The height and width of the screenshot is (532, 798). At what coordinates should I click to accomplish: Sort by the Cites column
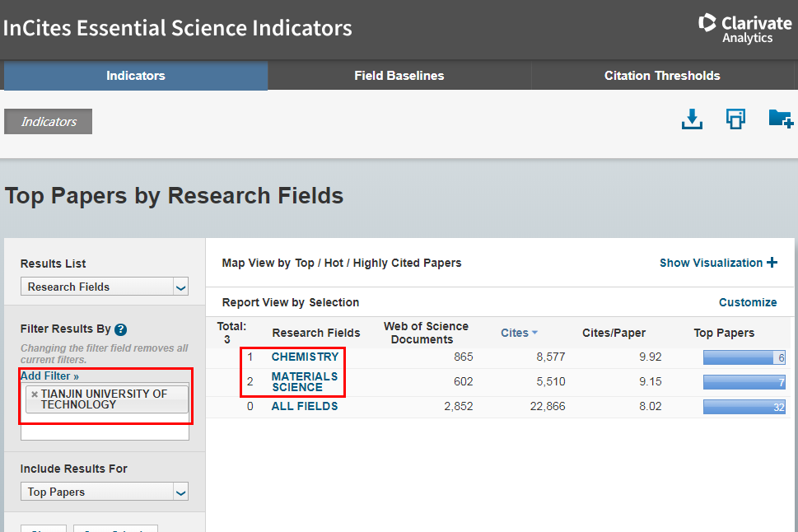click(519, 333)
